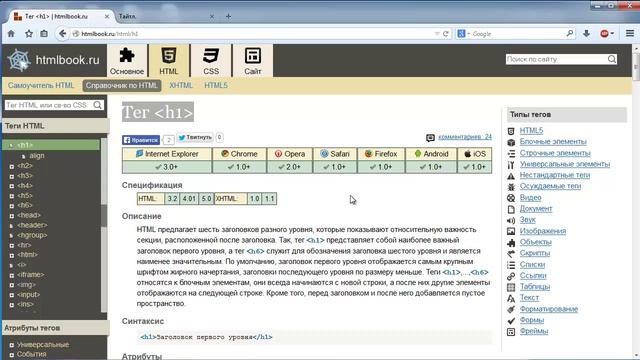
Task: Expand the <img> tree node
Action: 12,285
